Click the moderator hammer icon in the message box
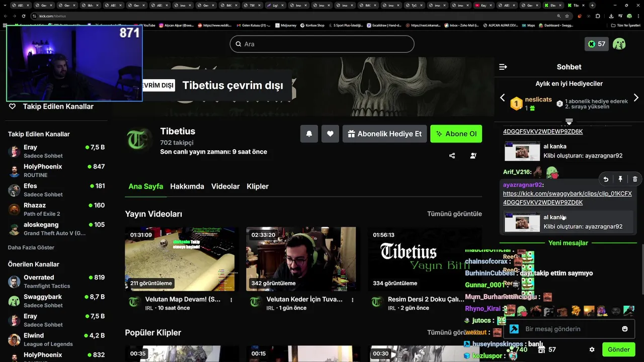 tap(514, 329)
